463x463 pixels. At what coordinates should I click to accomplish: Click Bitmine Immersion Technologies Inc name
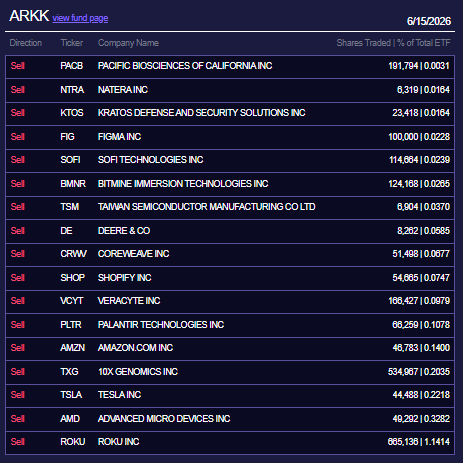coord(183,184)
